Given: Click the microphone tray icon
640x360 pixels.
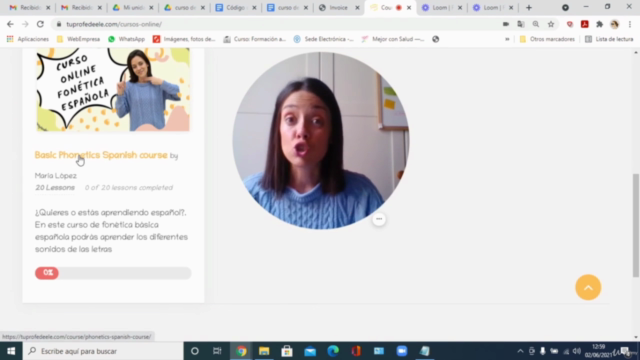Looking at the screenshot, I should click(x=542, y=351).
